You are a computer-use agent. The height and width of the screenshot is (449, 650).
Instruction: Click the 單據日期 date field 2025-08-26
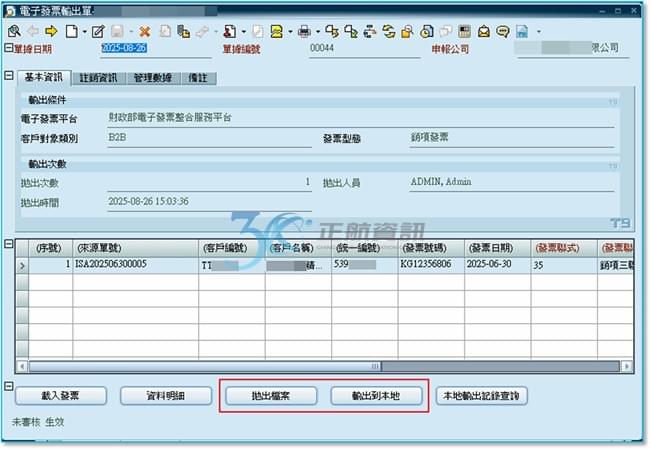pyautogui.click(x=157, y=49)
